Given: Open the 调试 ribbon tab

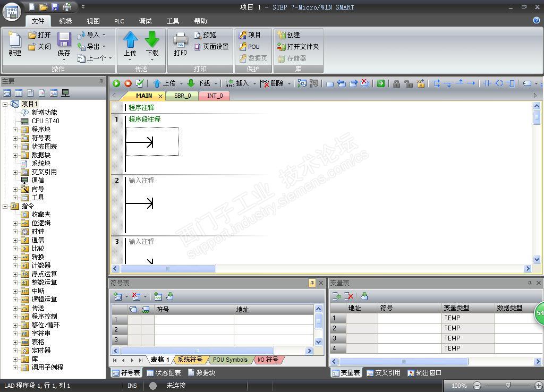Looking at the screenshot, I should pos(145,21).
